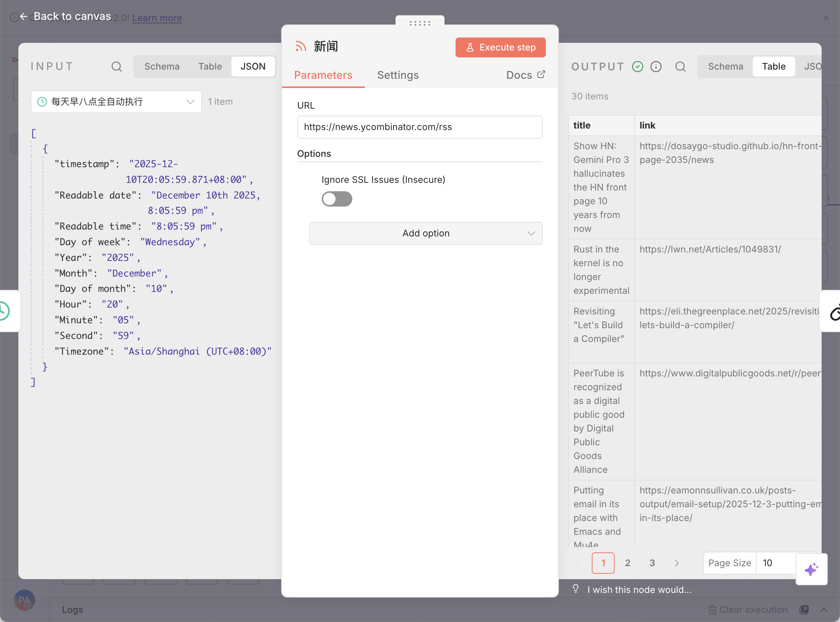Switch input view to Table
The height and width of the screenshot is (622, 840).
click(x=210, y=67)
